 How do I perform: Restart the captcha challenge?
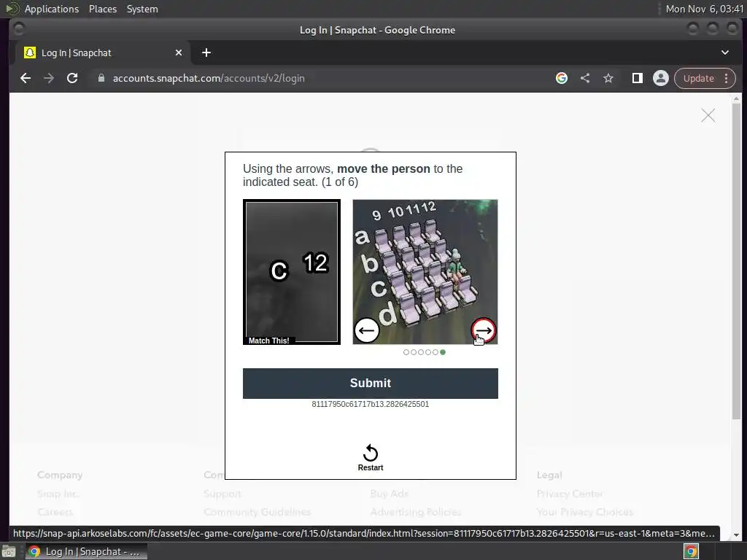[x=370, y=458]
